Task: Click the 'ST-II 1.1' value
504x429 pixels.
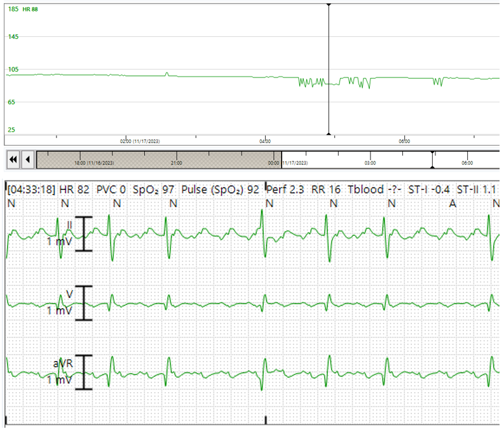Action: pos(477,189)
